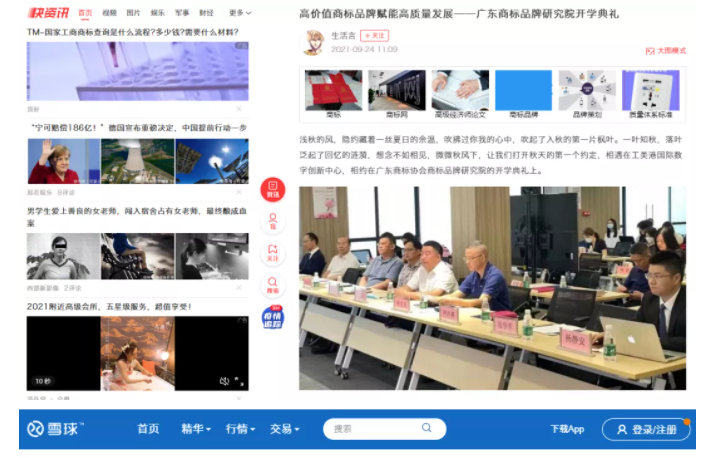This screenshot has height=458, width=713.
Task: Open the 交易 dropdown menu
Action: 284,429
